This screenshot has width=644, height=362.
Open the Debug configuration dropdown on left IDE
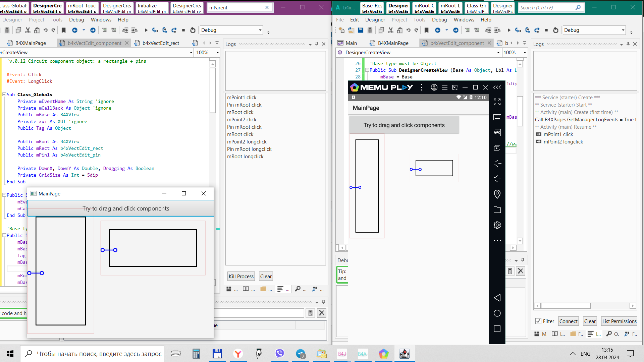(260, 30)
